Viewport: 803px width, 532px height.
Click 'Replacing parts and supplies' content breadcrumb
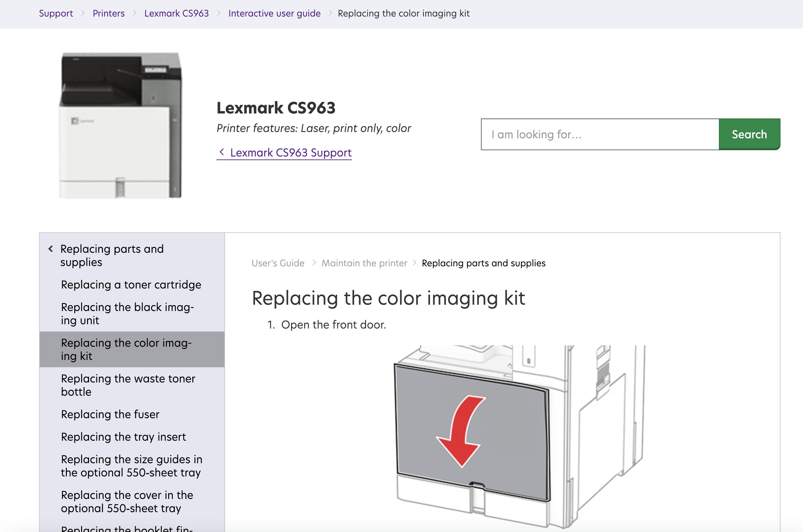(x=484, y=263)
